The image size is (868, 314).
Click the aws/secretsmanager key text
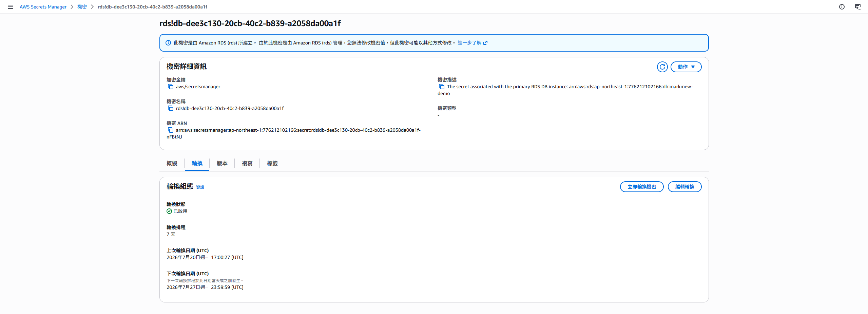click(198, 87)
